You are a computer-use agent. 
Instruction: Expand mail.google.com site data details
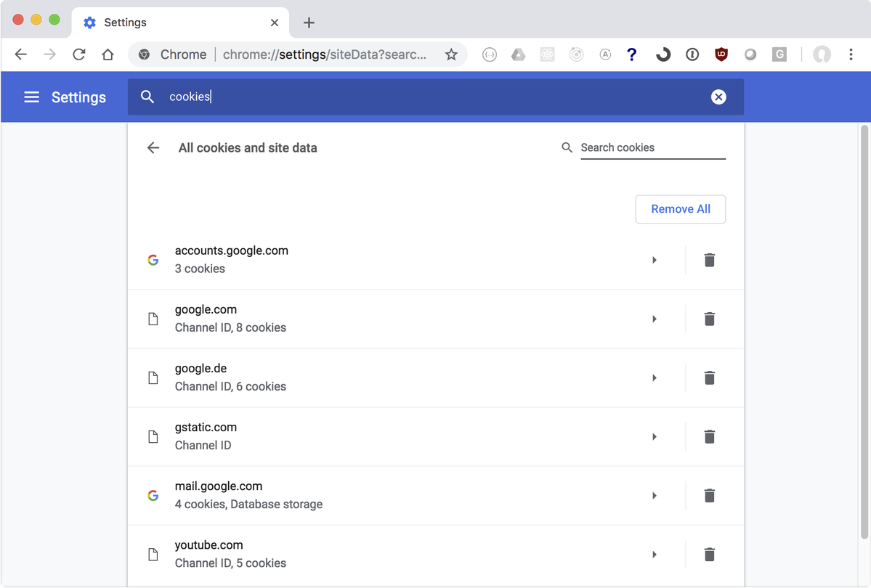pos(655,496)
